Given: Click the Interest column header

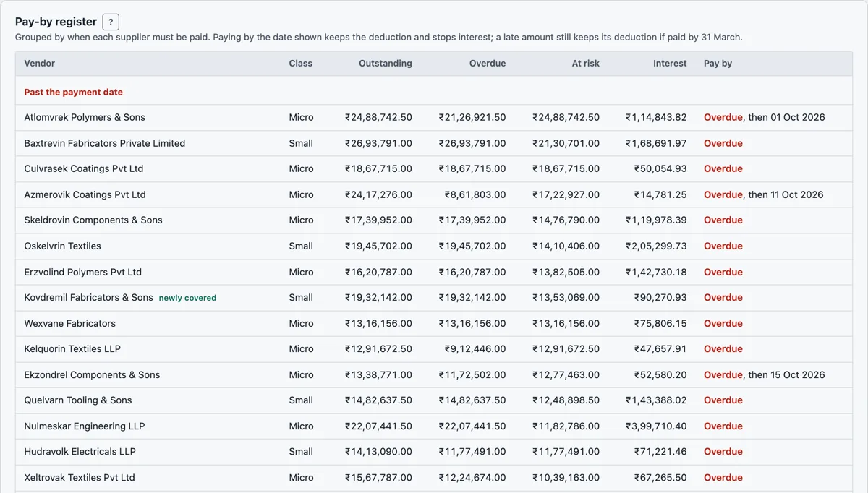Looking at the screenshot, I should coord(670,64).
